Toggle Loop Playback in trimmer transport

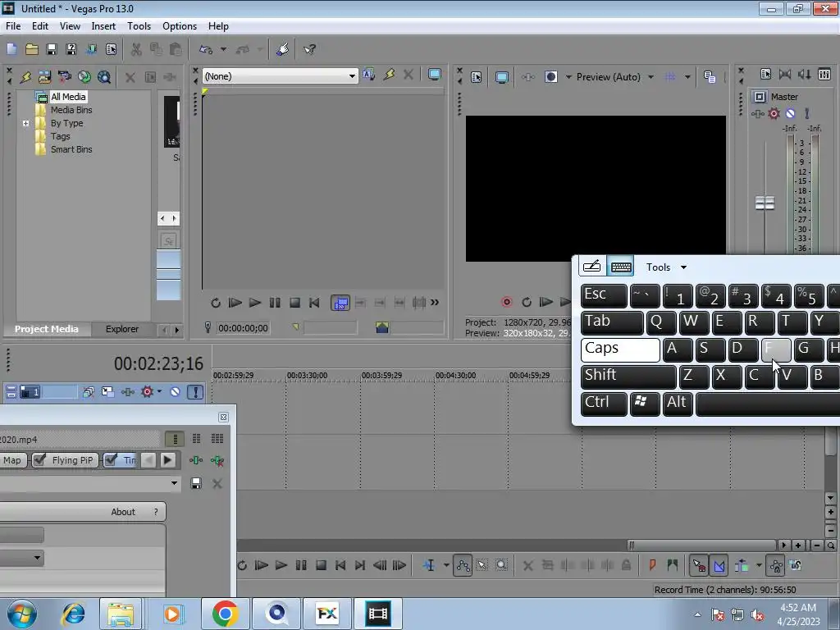point(216,303)
